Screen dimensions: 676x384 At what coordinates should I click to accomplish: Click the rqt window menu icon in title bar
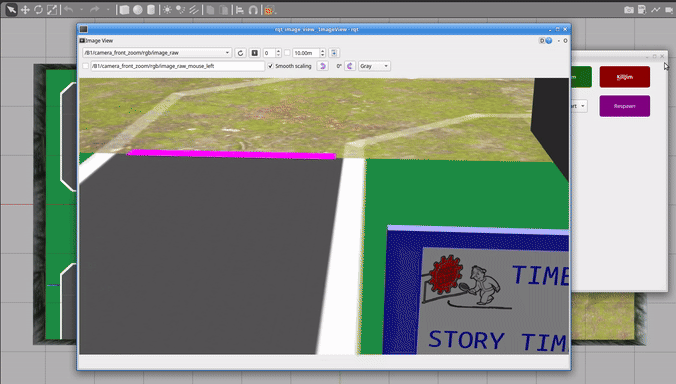(84, 29)
